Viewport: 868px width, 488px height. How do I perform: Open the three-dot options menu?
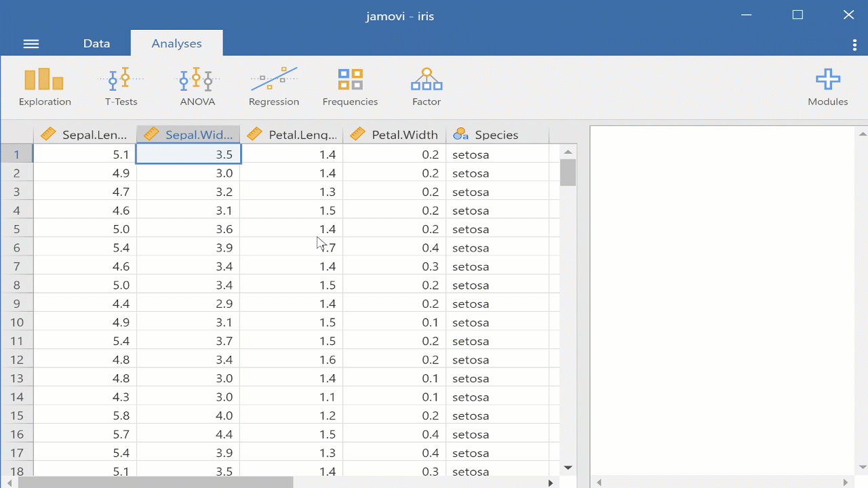[x=854, y=43]
